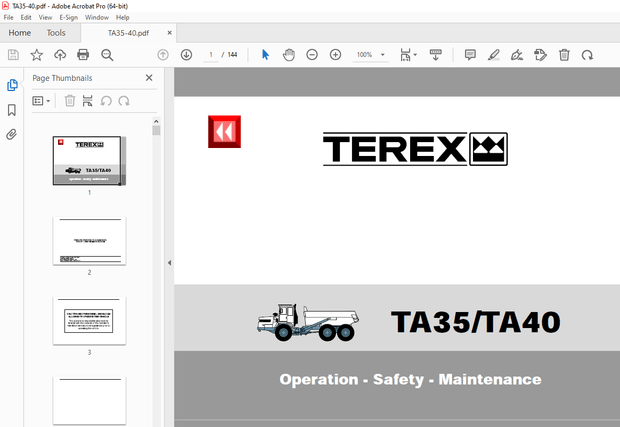Open the File menu
Viewport: 620px width, 427px height.
point(8,17)
